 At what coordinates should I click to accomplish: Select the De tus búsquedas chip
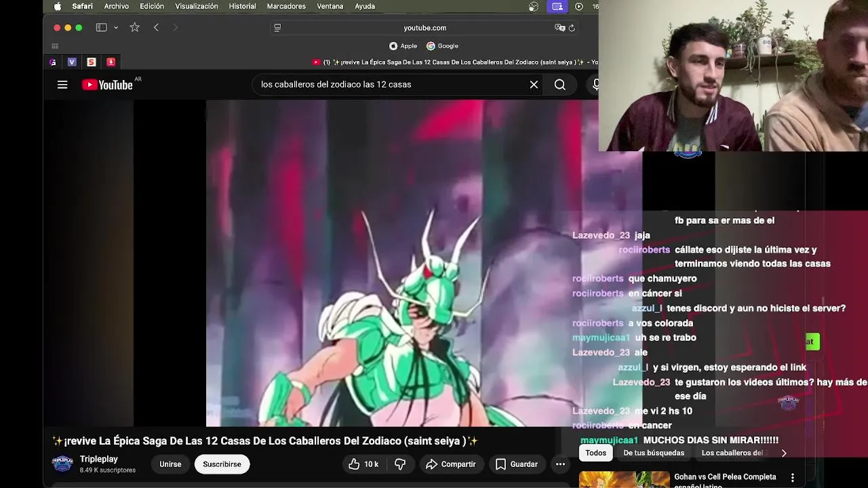point(654,453)
